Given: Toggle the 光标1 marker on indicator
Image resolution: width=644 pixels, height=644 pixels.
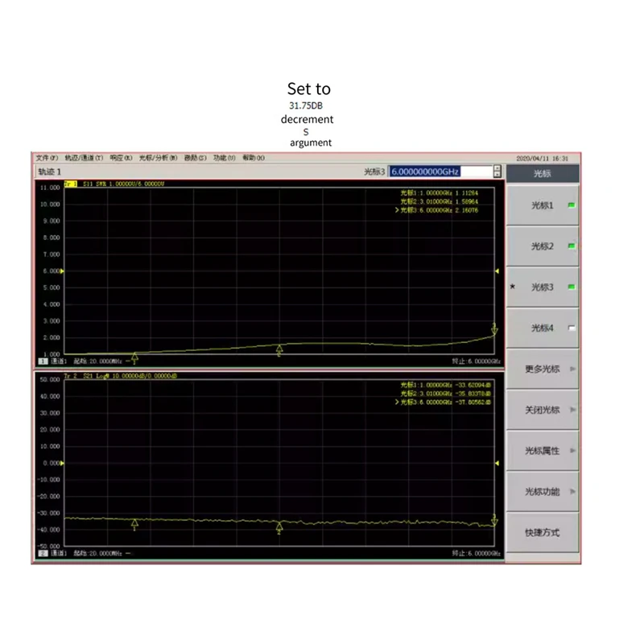Looking at the screenshot, I should [x=572, y=204].
